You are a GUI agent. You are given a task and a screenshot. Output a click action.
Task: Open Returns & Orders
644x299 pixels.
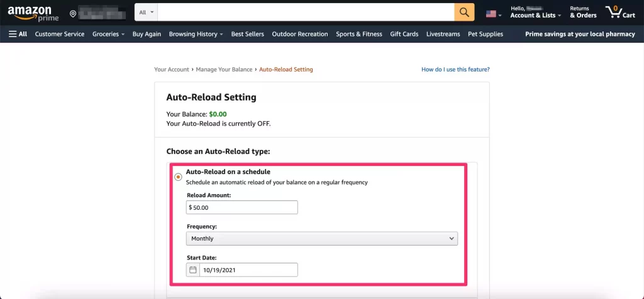(583, 13)
